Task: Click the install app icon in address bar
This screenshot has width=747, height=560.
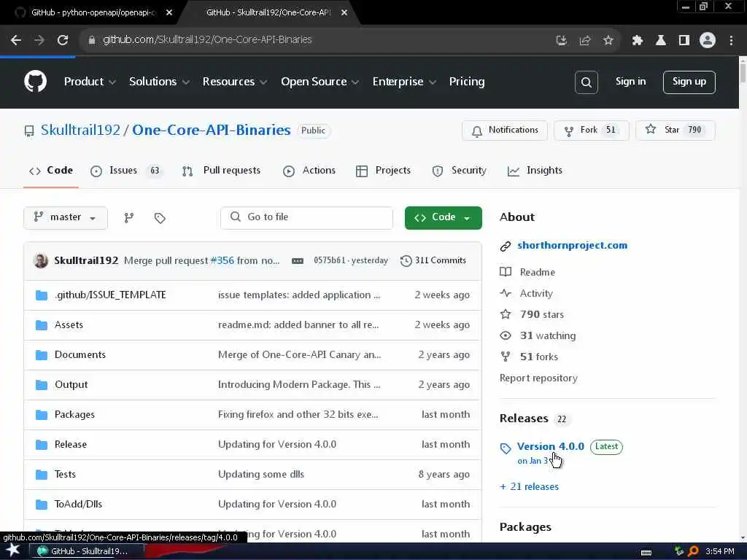Action: click(562, 41)
